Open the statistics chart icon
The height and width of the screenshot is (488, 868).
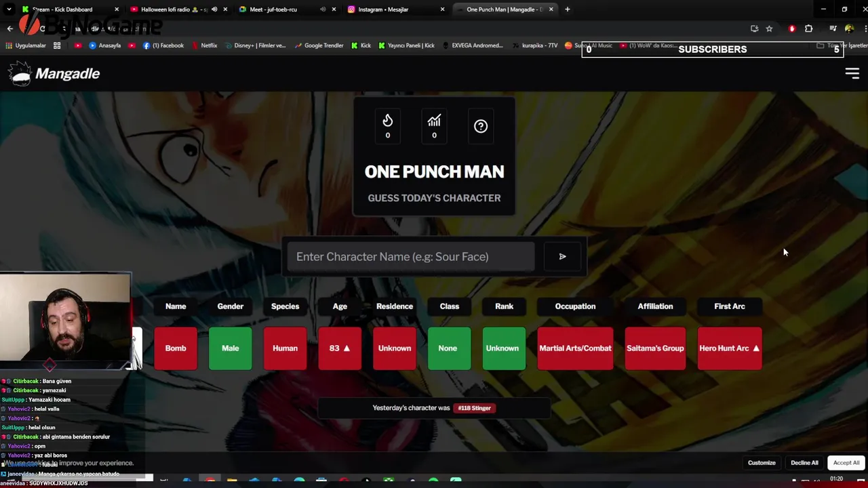pyautogui.click(x=434, y=126)
